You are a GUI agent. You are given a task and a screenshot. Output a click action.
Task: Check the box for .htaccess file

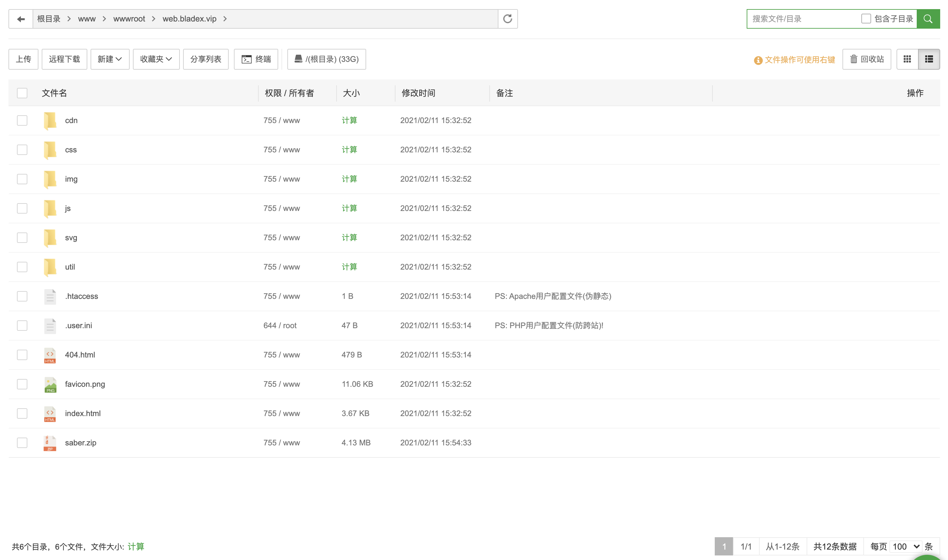pos(22,296)
